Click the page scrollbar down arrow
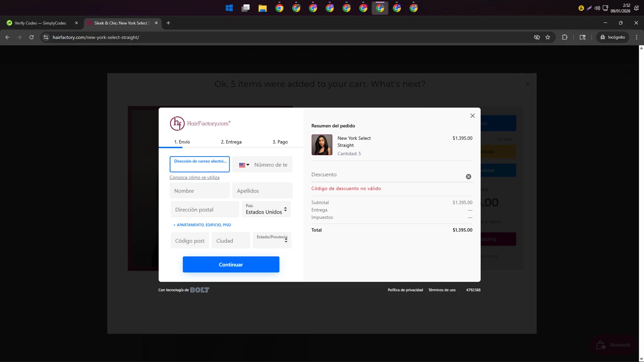 click(641, 359)
